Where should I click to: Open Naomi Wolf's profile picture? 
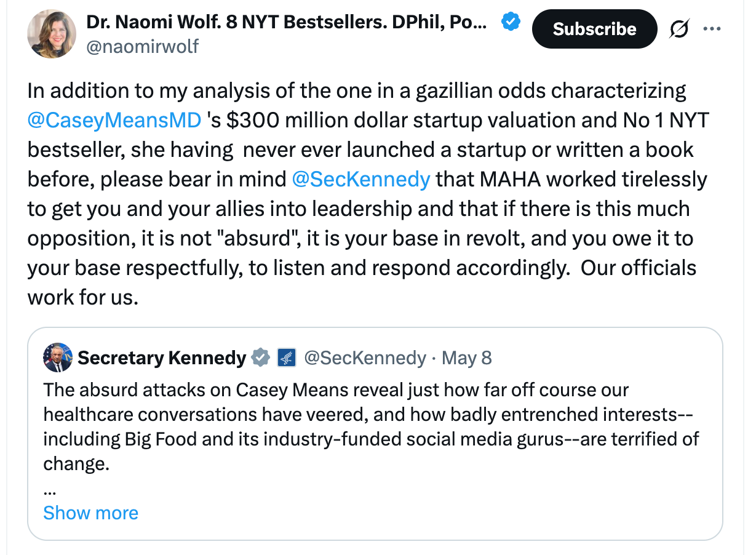(52, 34)
